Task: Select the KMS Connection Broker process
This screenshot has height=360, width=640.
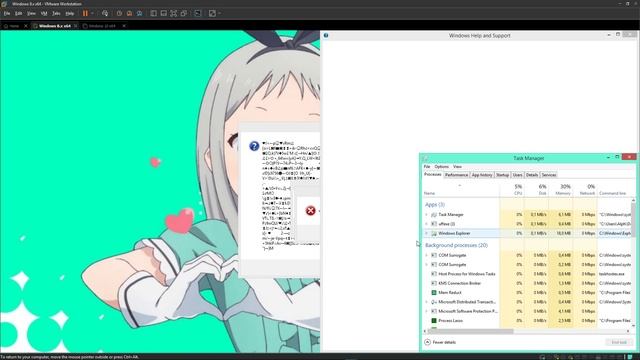Action: (527, 283)
